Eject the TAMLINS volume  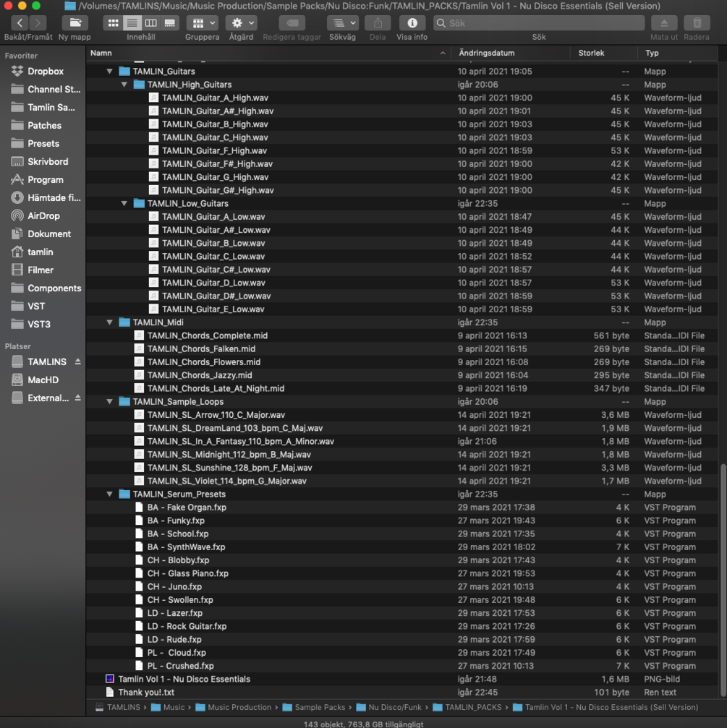(x=77, y=361)
